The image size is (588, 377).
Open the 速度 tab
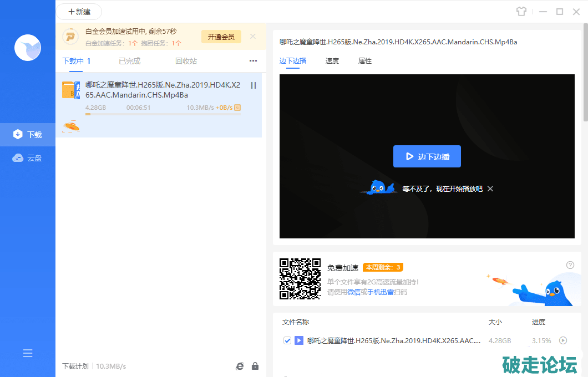click(x=332, y=61)
